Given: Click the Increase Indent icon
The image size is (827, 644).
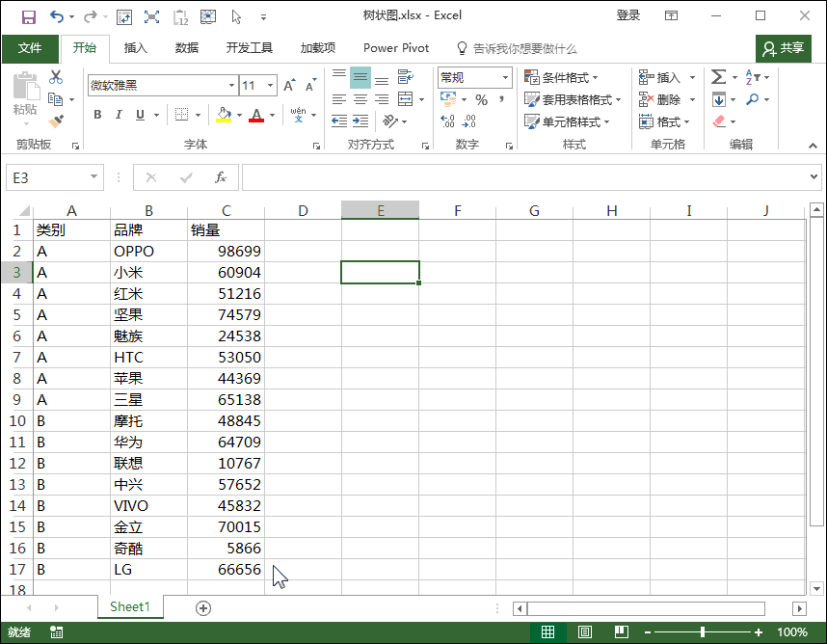Looking at the screenshot, I should pyautogui.click(x=360, y=121).
